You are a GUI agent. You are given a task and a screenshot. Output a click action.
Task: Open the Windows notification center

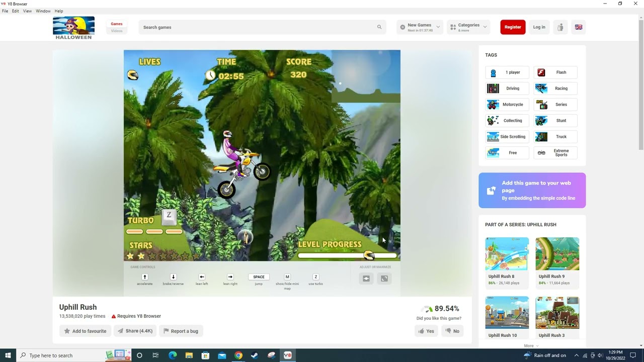pyautogui.click(x=633, y=355)
